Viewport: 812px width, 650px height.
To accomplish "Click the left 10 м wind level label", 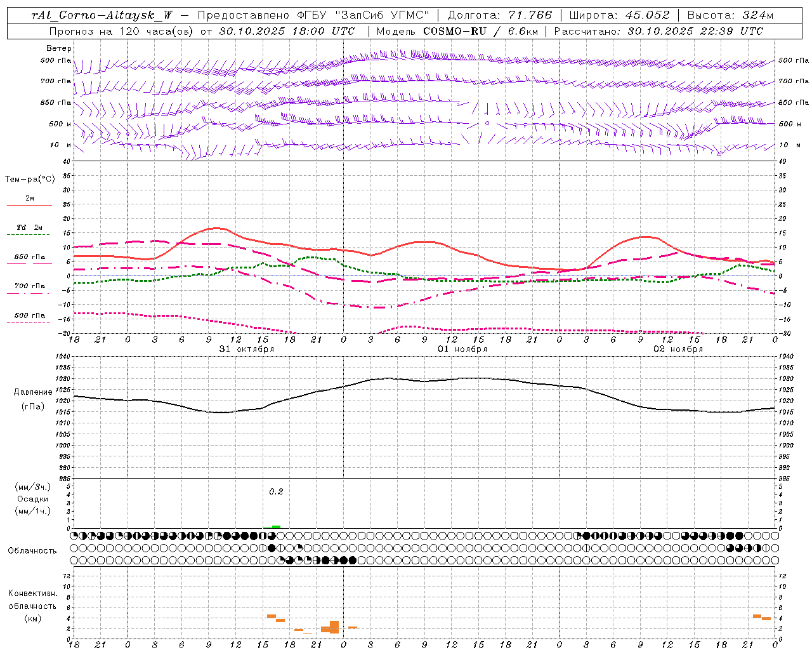I will pos(60,145).
